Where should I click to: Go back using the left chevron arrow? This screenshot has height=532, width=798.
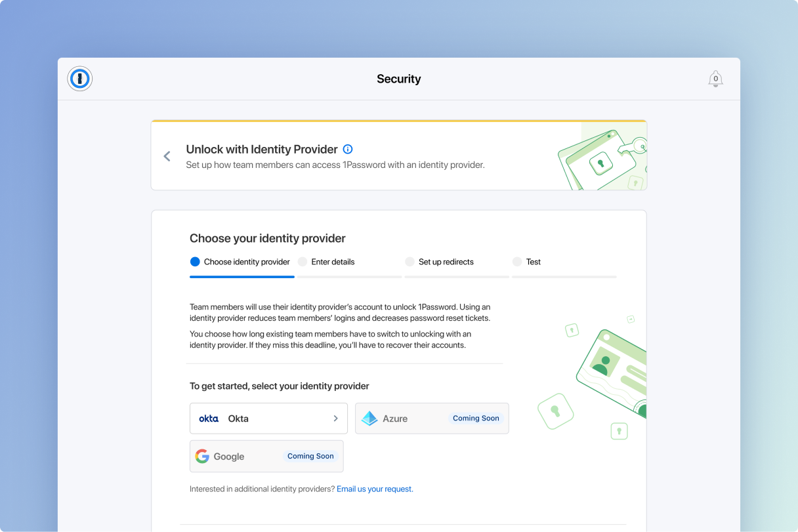(167, 156)
